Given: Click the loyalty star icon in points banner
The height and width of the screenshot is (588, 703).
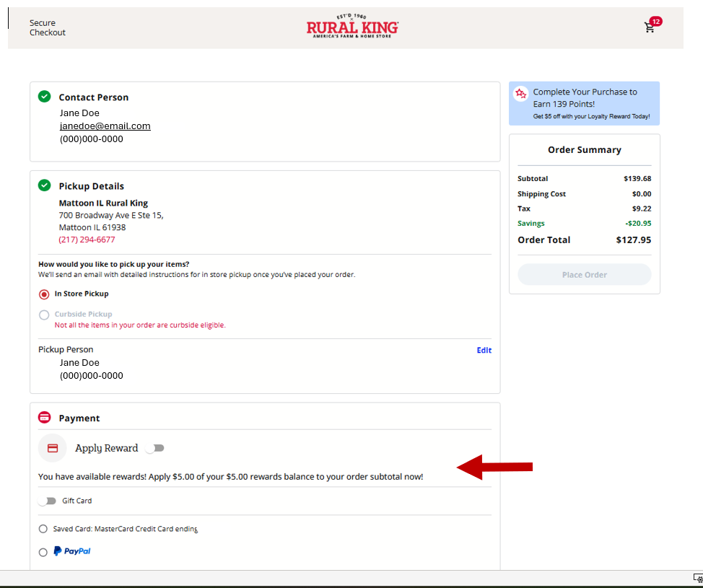Looking at the screenshot, I should (x=521, y=94).
